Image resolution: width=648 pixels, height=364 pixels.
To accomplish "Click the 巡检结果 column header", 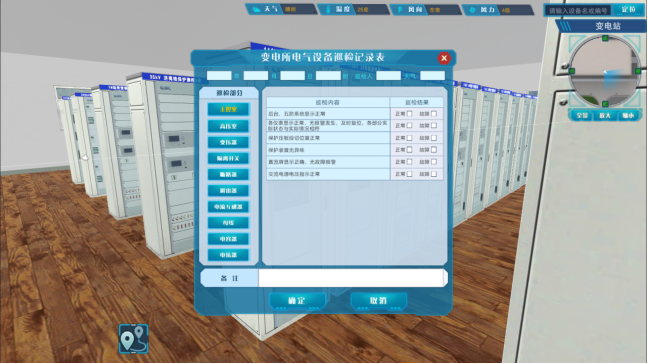I will 417,102.
